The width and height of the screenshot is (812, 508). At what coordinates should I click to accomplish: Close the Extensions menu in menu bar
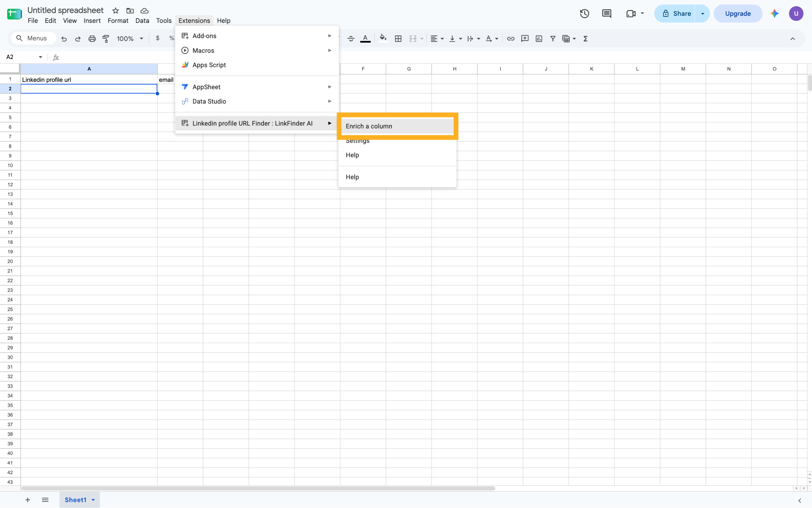click(194, 21)
